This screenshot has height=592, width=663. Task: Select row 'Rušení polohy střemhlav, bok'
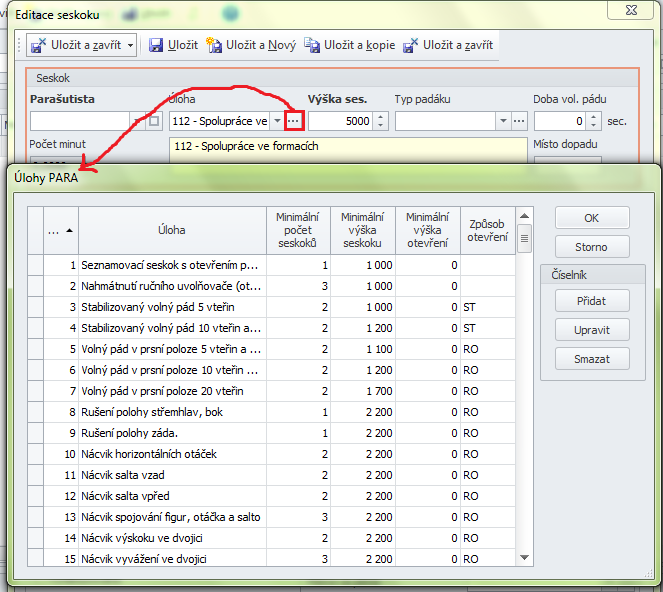(171, 411)
